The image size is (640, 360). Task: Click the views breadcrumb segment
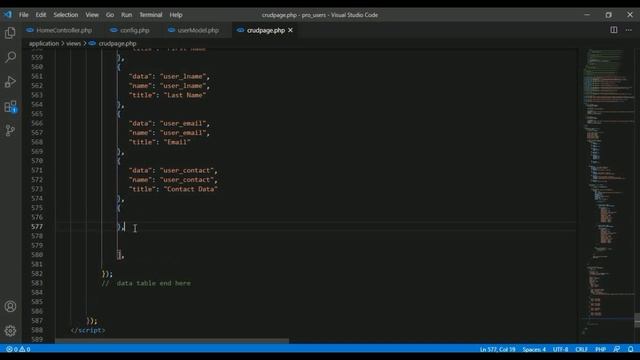(73, 43)
